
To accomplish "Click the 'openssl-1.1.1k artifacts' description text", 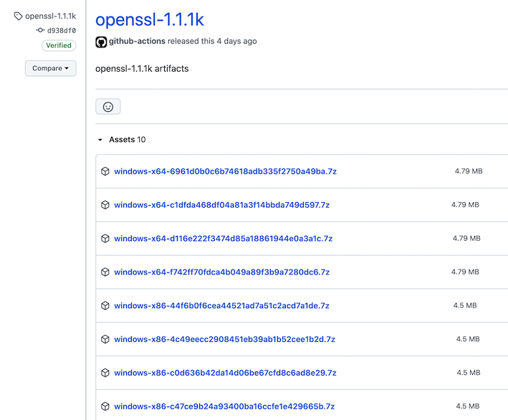I will 142,69.
